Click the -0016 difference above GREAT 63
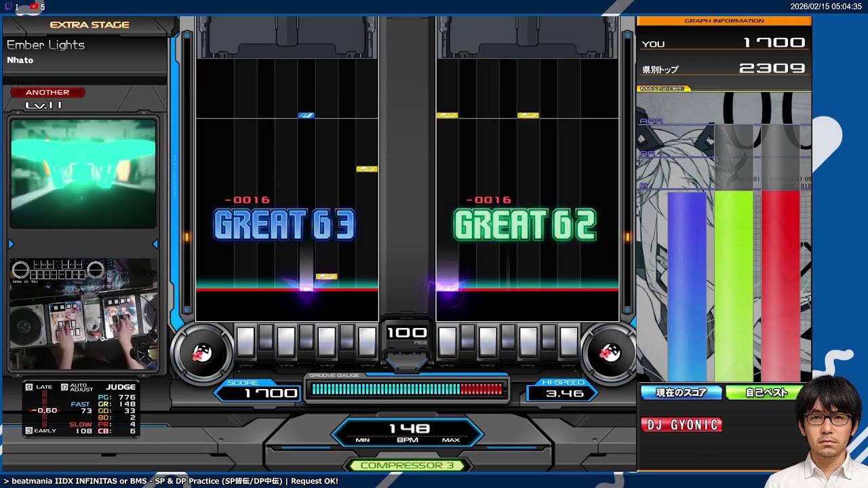Screen dimensions: 868x488 pyautogui.click(x=247, y=200)
